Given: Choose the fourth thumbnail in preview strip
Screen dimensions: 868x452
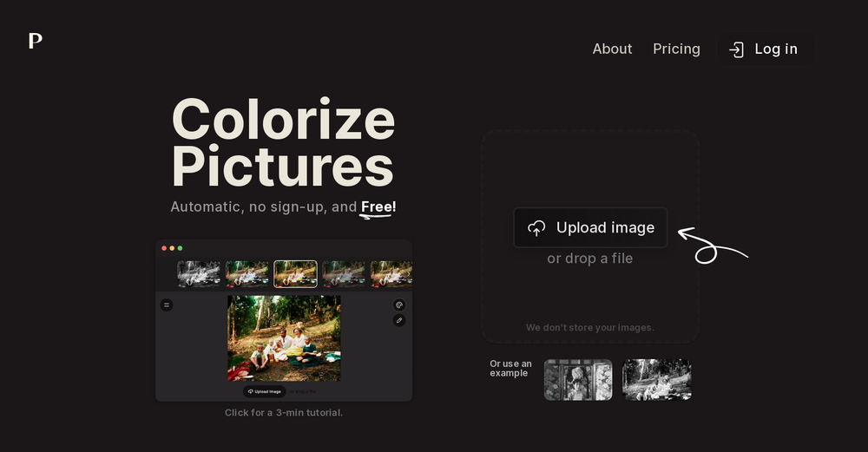Looking at the screenshot, I should (x=344, y=274).
